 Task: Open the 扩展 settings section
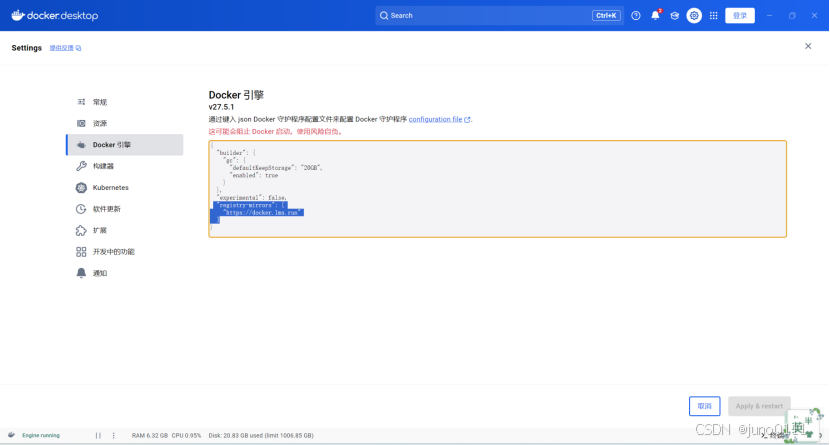click(x=125, y=230)
